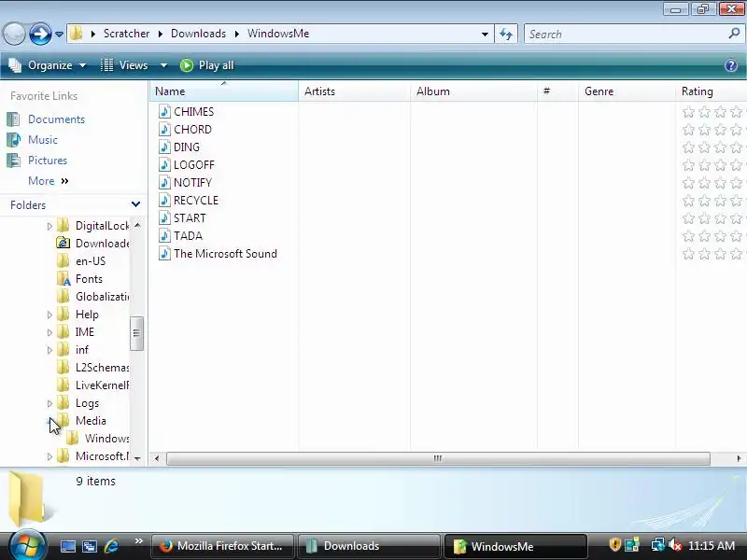
Task: Expand the Logs folder tree node
Action: pos(49,403)
